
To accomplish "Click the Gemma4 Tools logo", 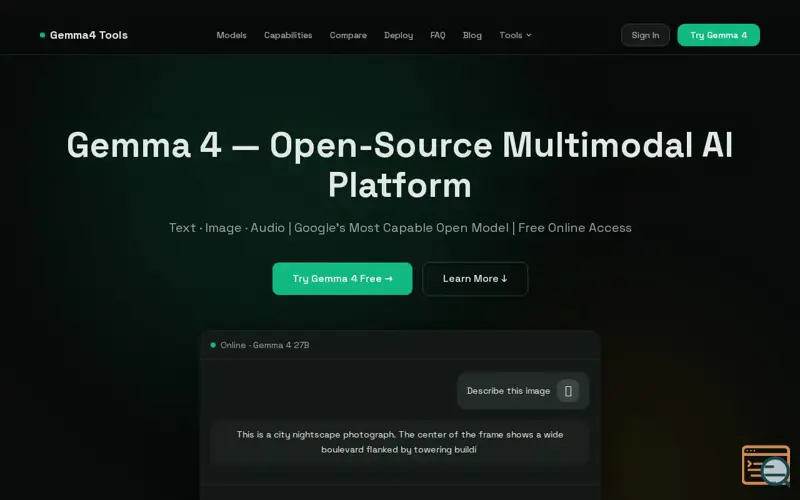I will pyautogui.click(x=84, y=35).
